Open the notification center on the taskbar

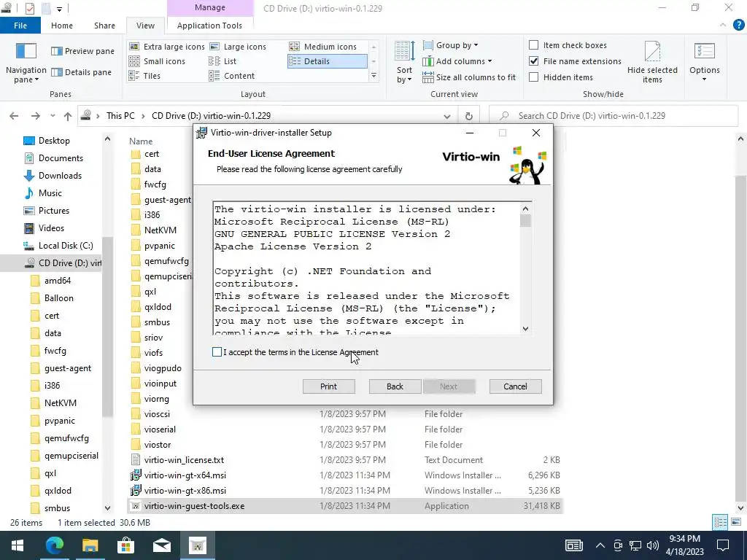[723, 545]
